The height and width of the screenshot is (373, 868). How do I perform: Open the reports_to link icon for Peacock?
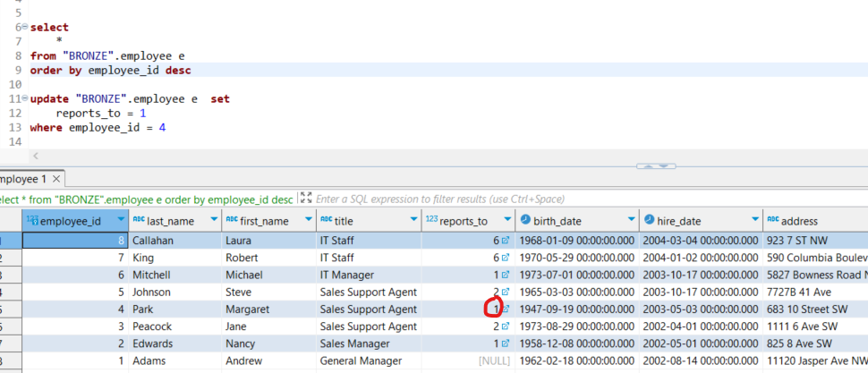point(506,326)
